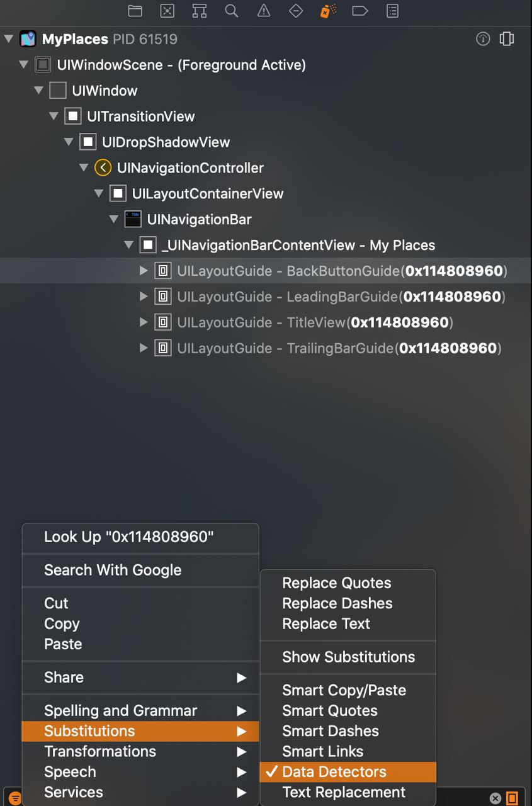Click the view hierarchy options icon beside MyPlaces
This screenshot has height=806, width=532.
(506, 39)
